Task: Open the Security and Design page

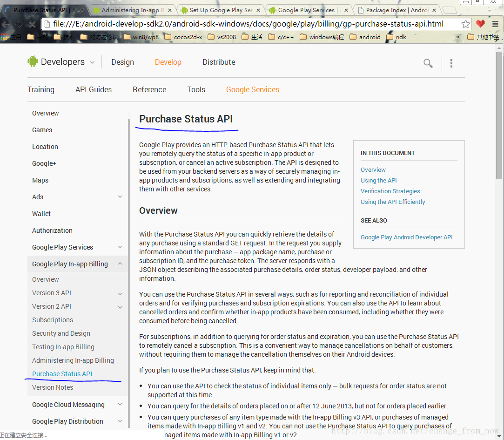Action: tap(61, 333)
